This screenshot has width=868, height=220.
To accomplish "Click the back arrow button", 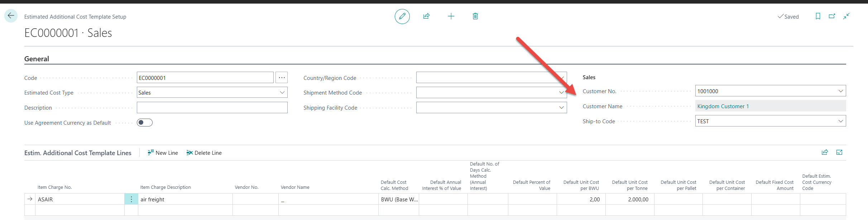I will pos(11,16).
